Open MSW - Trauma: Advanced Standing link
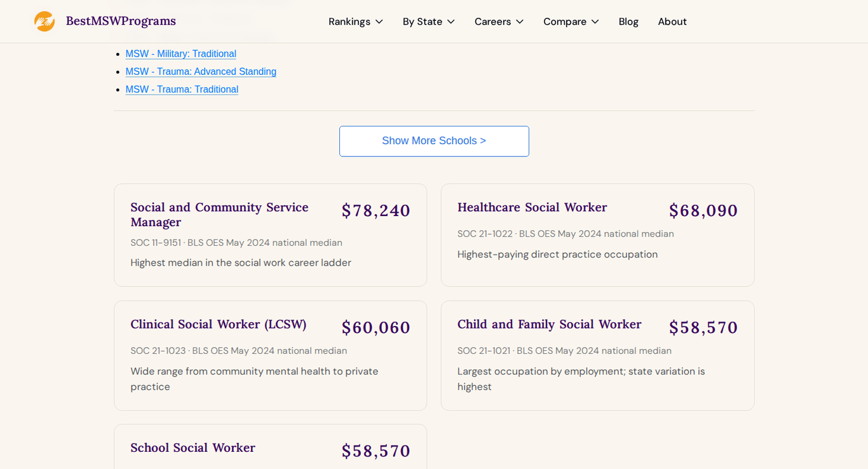Viewport: 868px width, 469px height. tap(201, 72)
